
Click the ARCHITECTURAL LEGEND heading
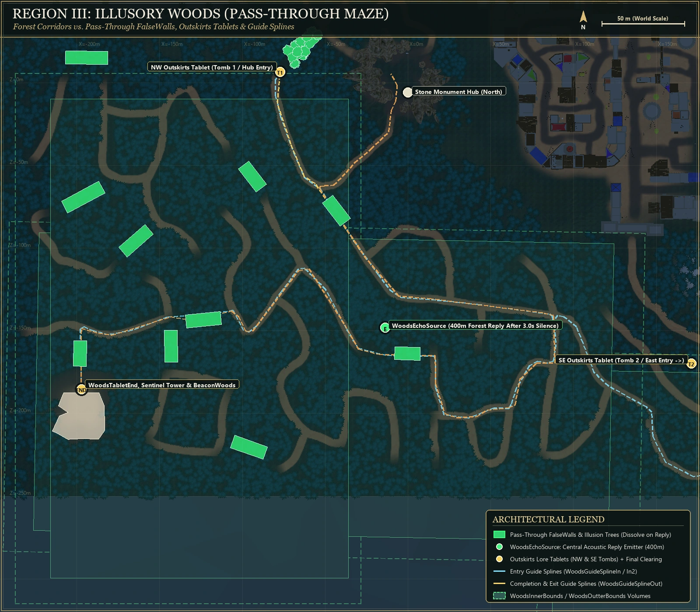coord(548,519)
